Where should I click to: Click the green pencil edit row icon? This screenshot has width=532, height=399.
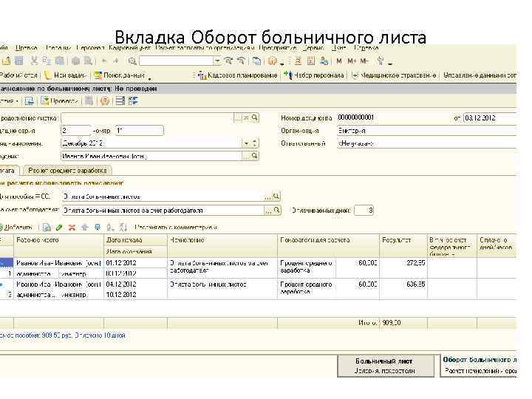(59, 228)
